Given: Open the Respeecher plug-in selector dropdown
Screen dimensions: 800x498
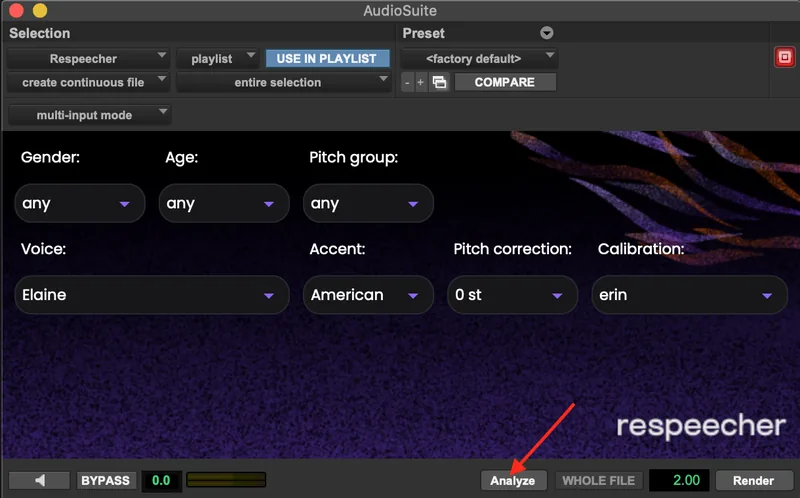Looking at the screenshot, I should (88, 59).
